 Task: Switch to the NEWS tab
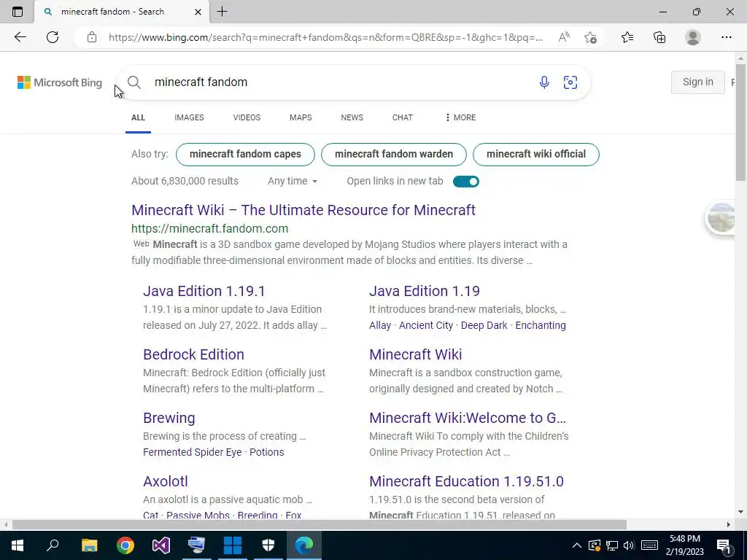[x=352, y=117]
